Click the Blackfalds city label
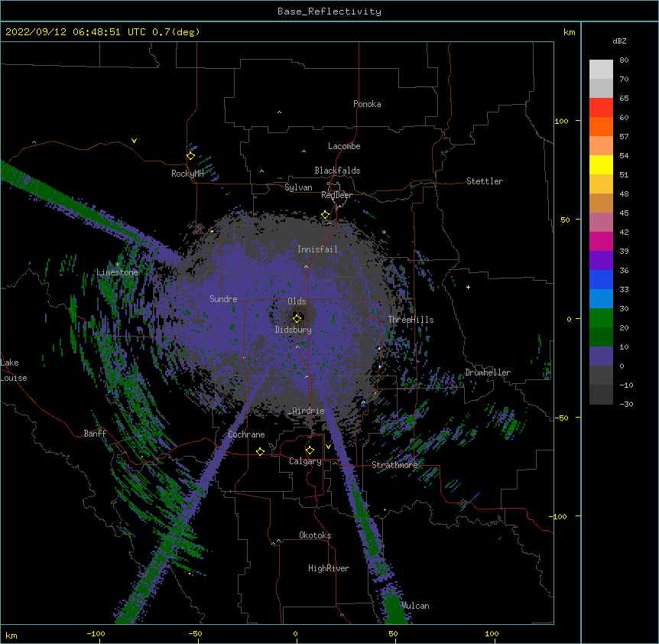Screen dimensions: 659x644 [337, 171]
